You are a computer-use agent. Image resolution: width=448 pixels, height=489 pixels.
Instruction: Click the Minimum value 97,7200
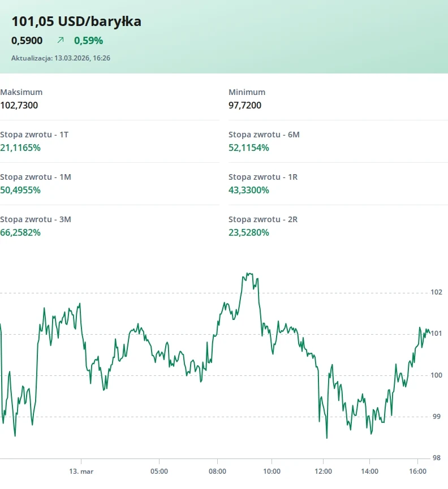245,105
